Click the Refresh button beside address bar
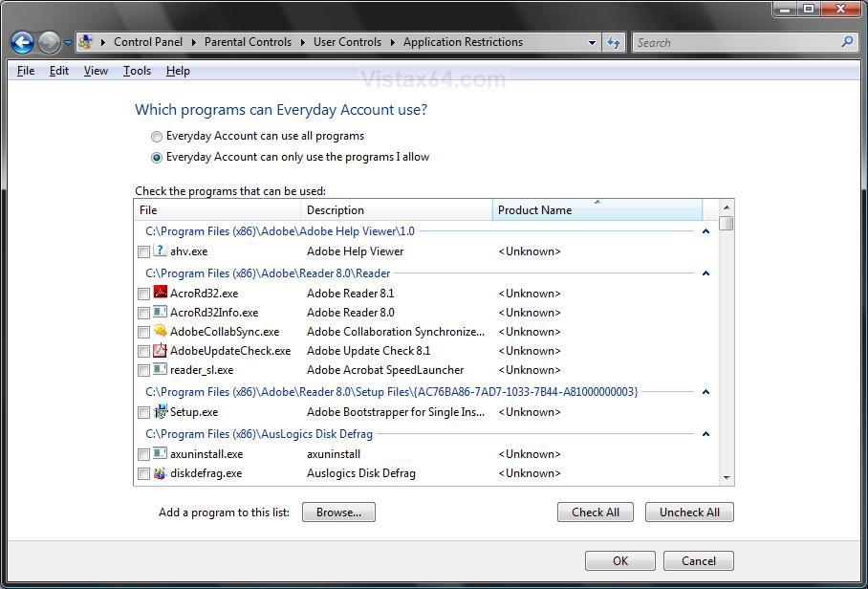868x589 pixels. click(614, 42)
